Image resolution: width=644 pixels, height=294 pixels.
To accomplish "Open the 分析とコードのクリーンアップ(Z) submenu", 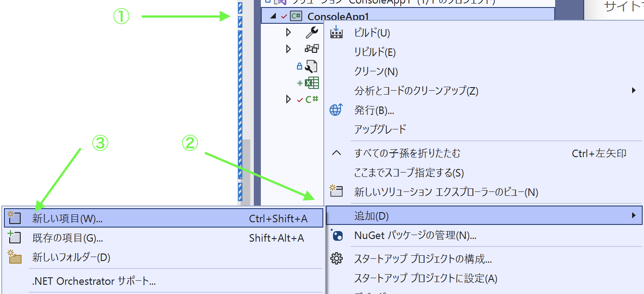I will pos(484,91).
